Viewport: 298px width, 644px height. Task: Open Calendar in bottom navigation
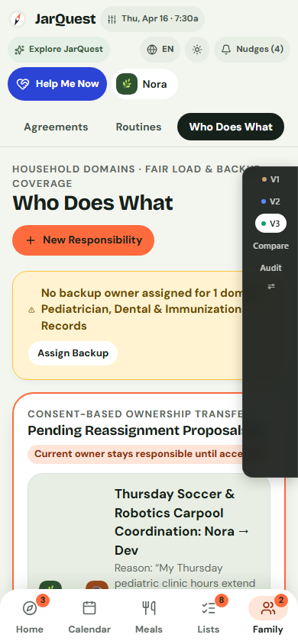coord(89,616)
